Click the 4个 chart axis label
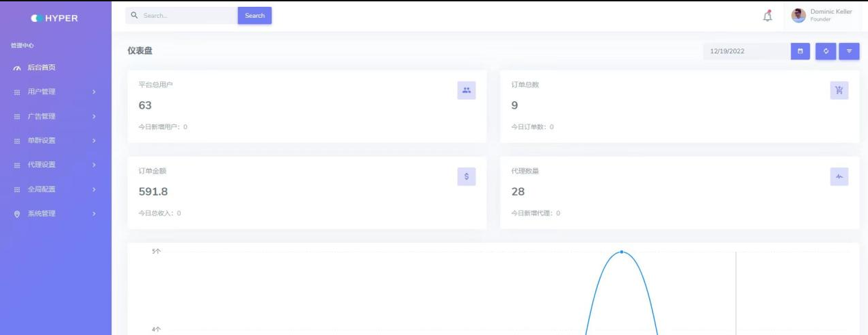This screenshot has height=335, width=868. pyautogui.click(x=157, y=330)
